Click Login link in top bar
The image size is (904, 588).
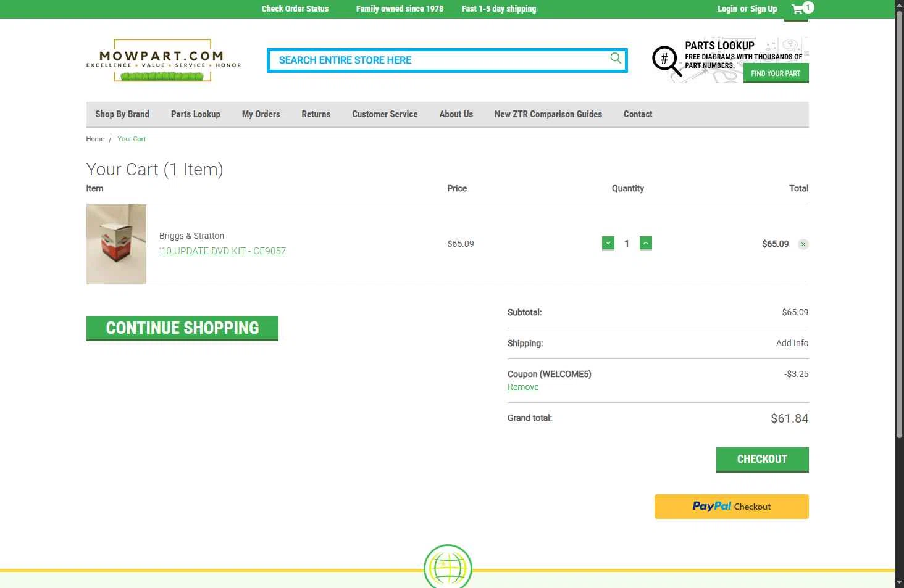pos(727,9)
